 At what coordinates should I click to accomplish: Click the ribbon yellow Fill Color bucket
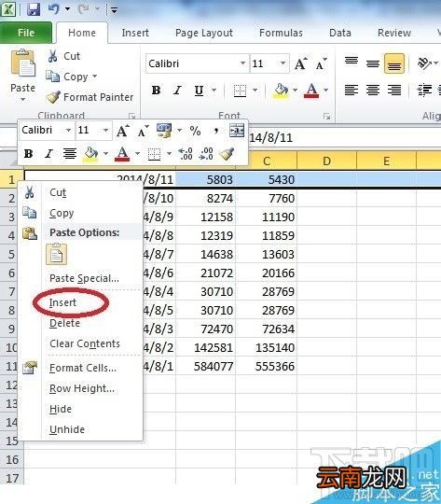click(281, 91)
